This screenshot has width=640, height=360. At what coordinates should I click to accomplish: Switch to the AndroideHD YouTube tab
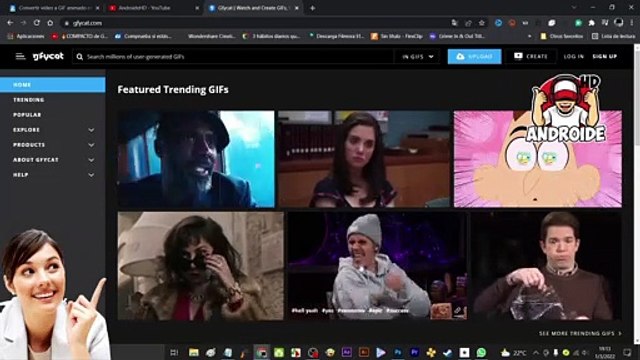152,8
